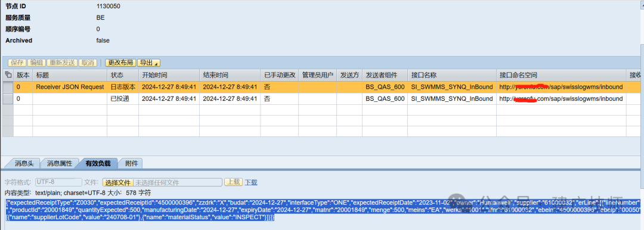Viewport: 644px width, 230px height.
Task: Click the 管理员用户 column header
Action: point(318,76)
